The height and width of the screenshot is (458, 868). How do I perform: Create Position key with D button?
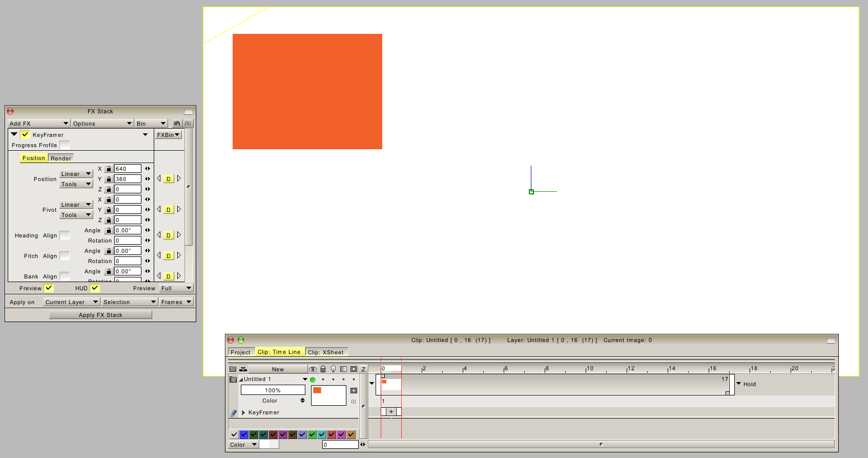[x=169, y=179]
